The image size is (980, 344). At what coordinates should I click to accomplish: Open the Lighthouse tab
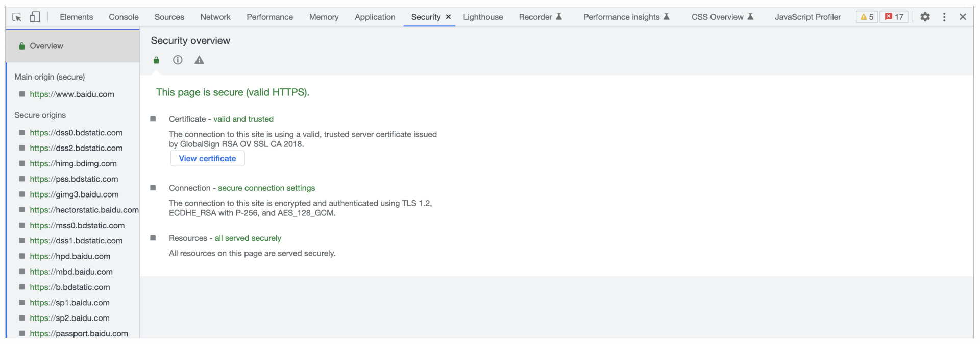(483, 17)
